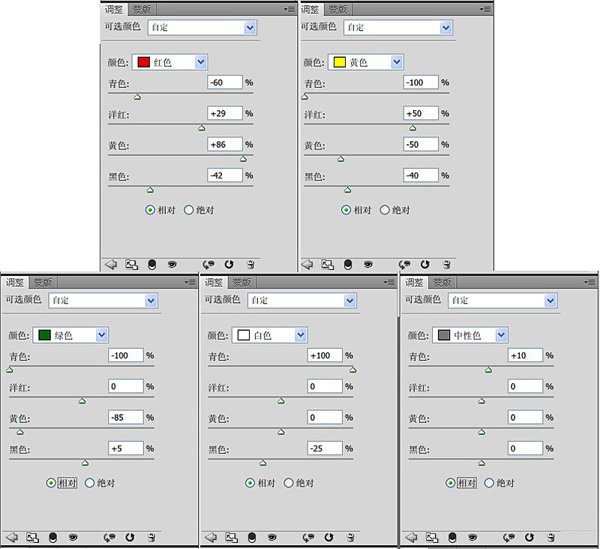This screenshot has width=600, height=549.
Task: Delete adjustment layer in Green (绿色) panel
Action: tap(151, 538)
